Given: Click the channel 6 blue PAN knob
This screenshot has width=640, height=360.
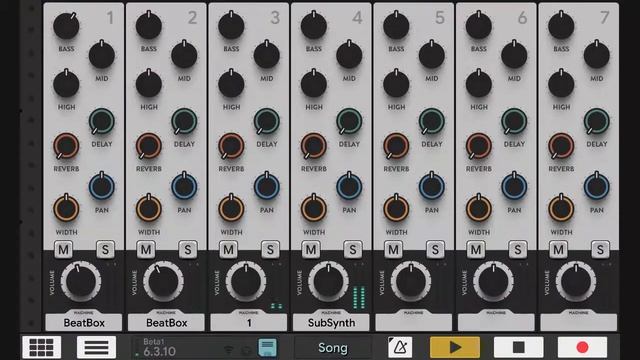Looking at the screenshot, I should 514,187.
